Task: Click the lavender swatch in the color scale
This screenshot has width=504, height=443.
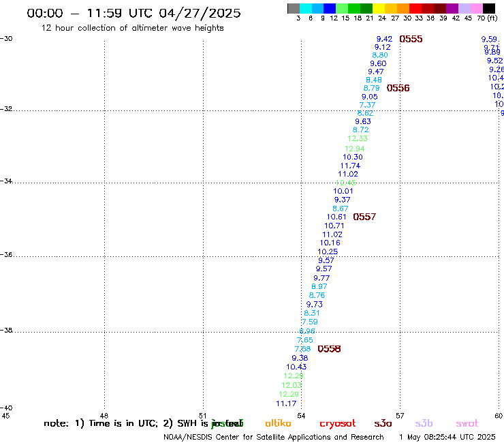Action: [x=464, y=8]
